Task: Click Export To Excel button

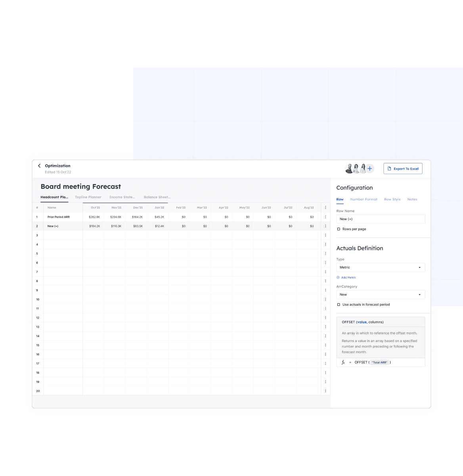Action: pos(403,169)
